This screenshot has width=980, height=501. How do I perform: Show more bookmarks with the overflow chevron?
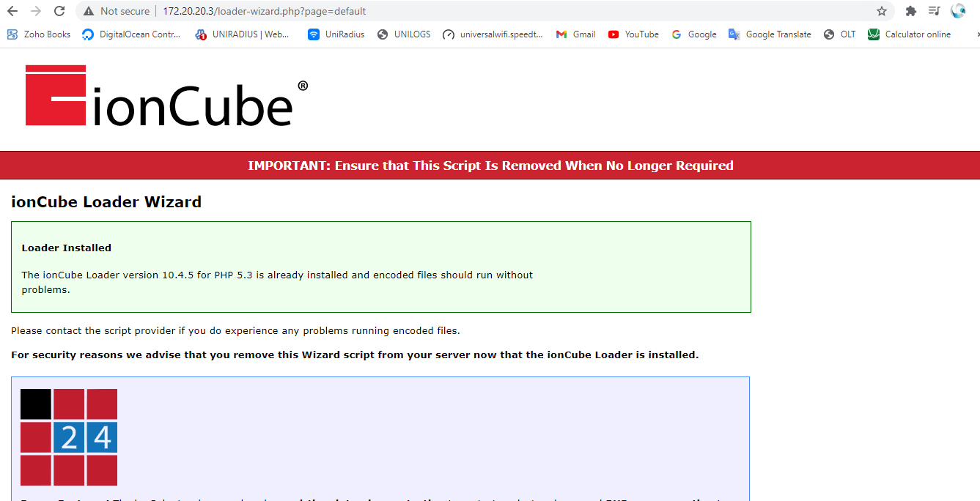(x=976, y=34)
